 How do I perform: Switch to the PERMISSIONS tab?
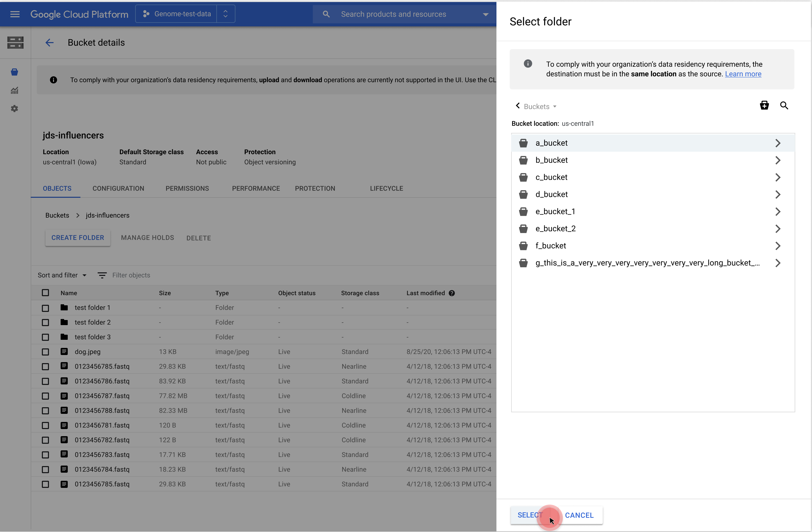187,188
